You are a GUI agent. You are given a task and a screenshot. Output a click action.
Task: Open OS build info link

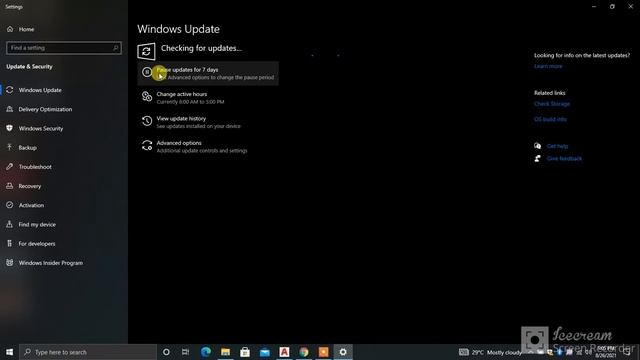coord(550,119)
